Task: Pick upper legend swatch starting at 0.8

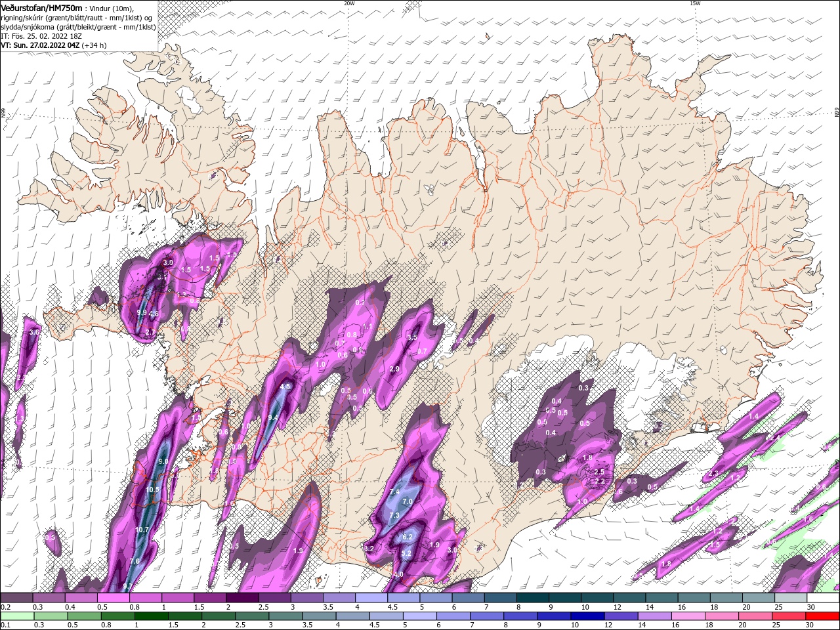Action: click(x=146, y=598)
